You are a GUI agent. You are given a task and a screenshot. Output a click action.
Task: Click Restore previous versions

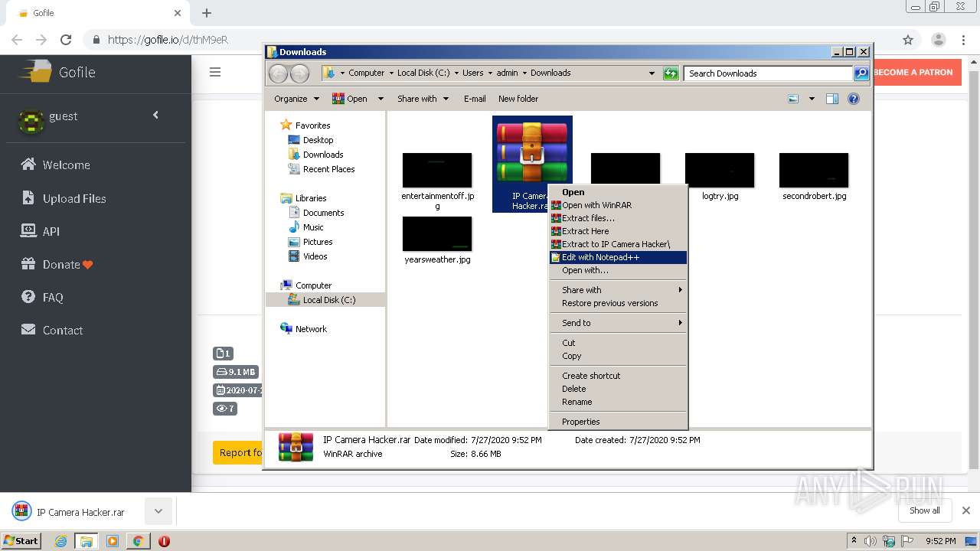[618, 303]
